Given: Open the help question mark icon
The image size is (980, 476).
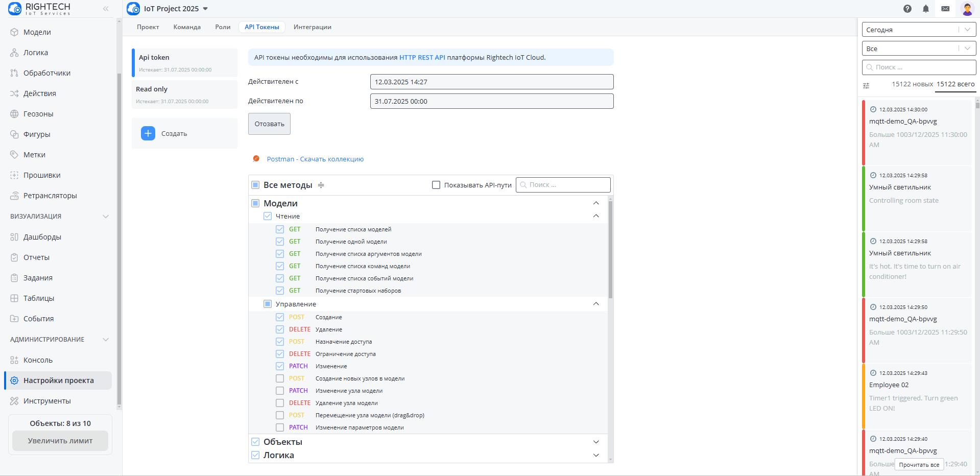Looking at the screenshot, I should (x=907, y=9).
